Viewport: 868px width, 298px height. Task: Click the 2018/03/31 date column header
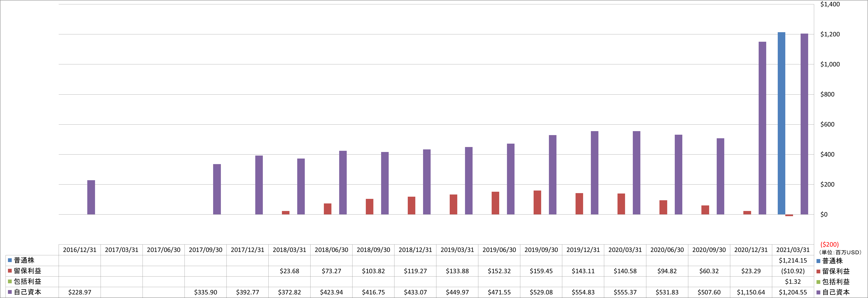pyautogui.click(x=289, y=250)
